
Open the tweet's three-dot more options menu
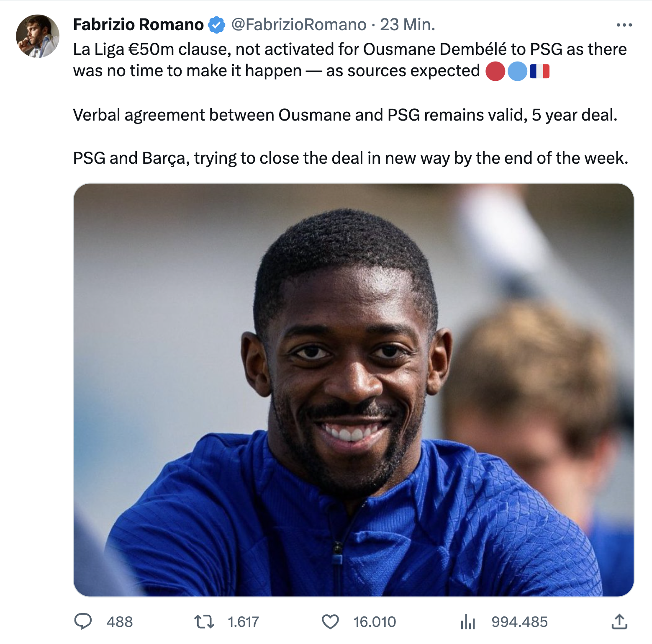pyautogui.click(x=624, y=25)
